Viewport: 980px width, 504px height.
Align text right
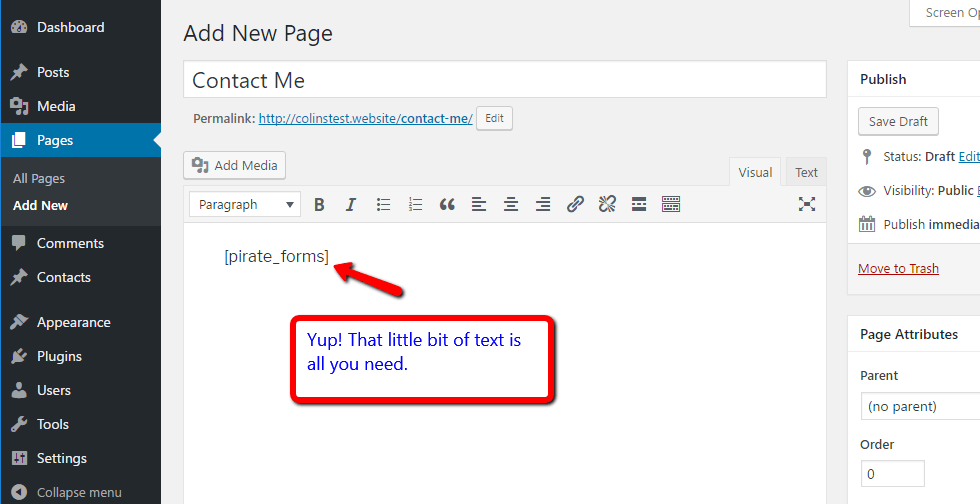pyautogui.click(x=543, y=204)
